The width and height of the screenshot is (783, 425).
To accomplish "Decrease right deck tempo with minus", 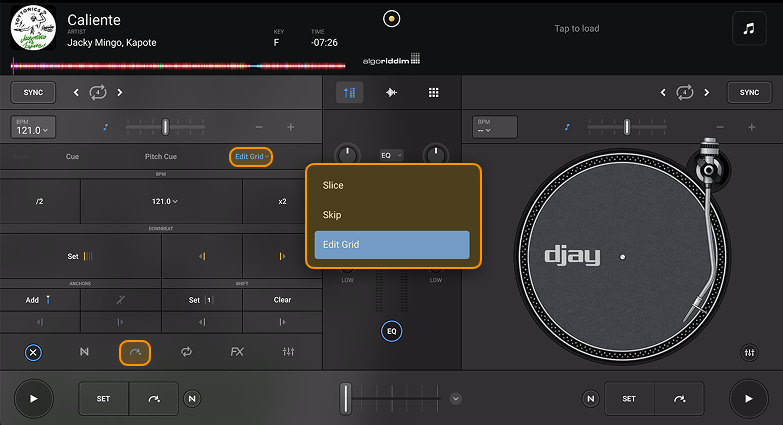I will click(720, 127).
